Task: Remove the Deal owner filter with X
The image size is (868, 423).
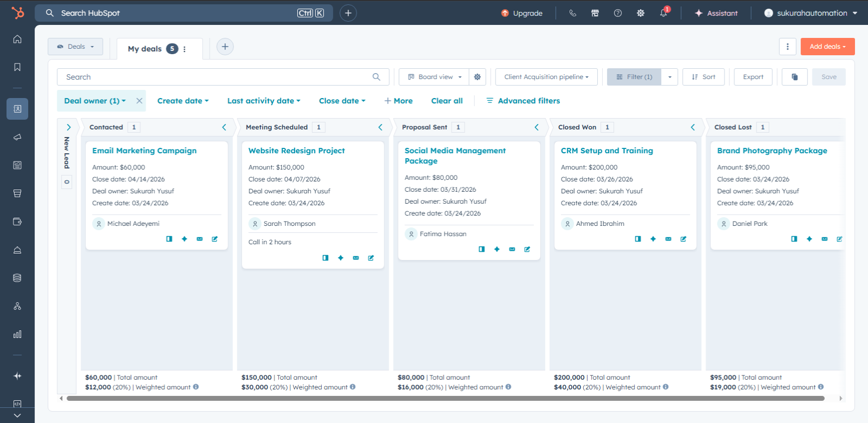Action: tap(139, 101)
